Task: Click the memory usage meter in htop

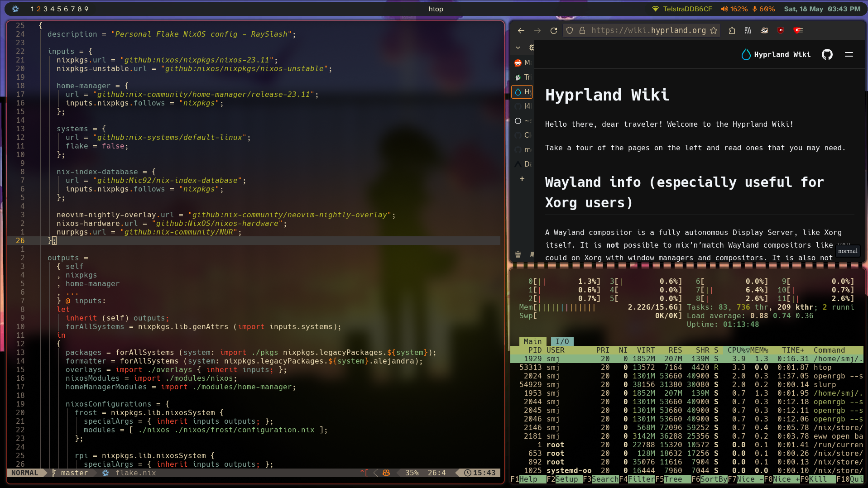Action: pos(600,307)
